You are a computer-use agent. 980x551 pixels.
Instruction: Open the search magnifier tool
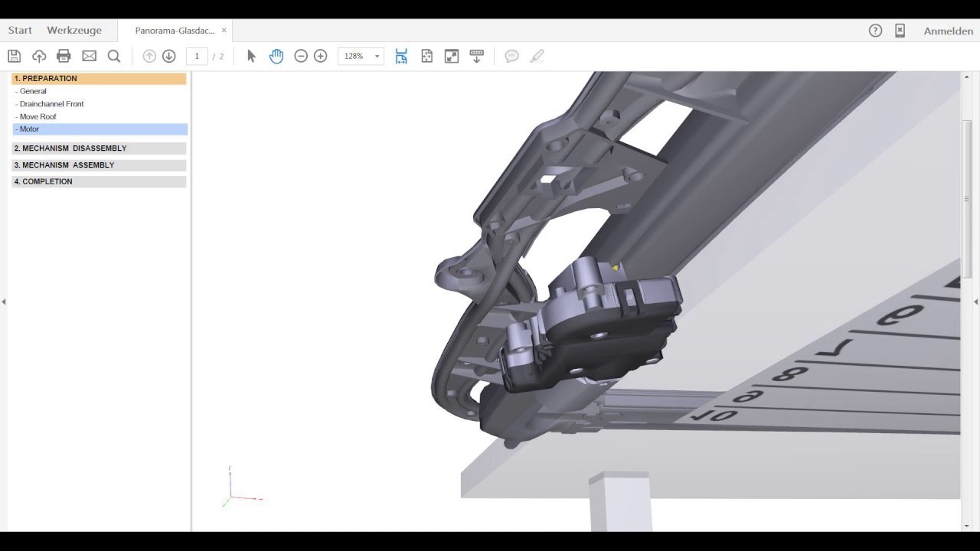[x=114, y=56]
